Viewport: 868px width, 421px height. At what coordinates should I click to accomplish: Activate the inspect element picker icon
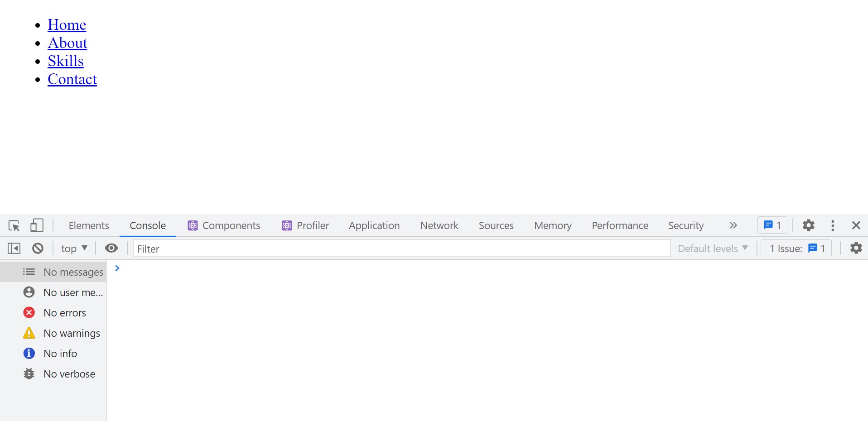(14, 225)
